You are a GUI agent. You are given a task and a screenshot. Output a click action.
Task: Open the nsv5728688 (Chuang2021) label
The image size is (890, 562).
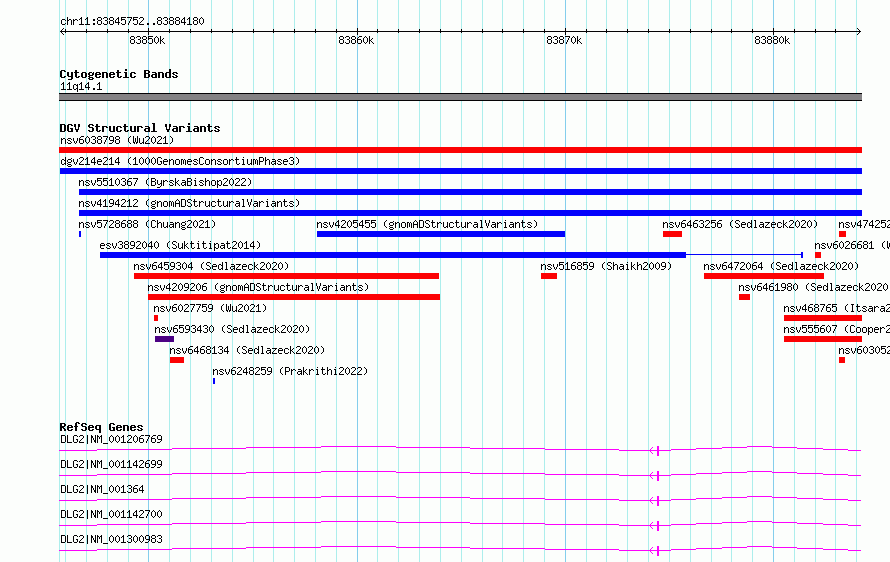pos(147,224)
